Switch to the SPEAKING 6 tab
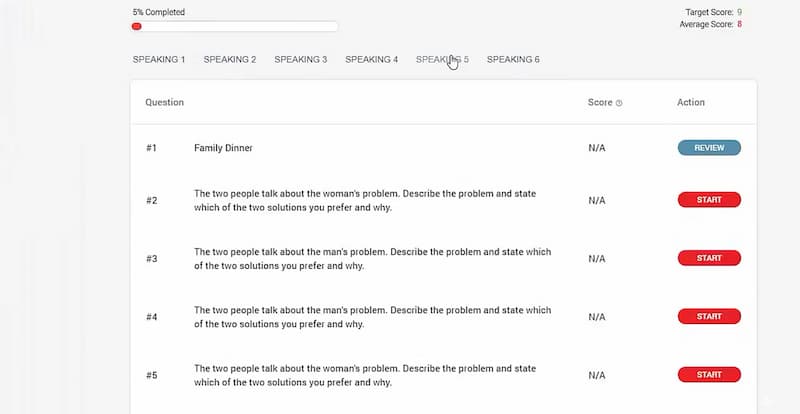 click(513, 60)
